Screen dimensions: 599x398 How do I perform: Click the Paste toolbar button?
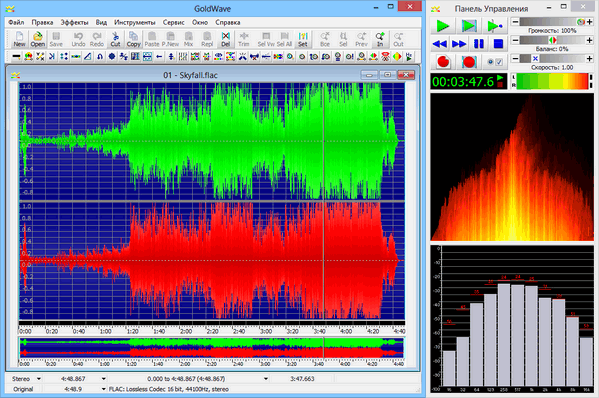pyautogui.click(x=152, y=39)
